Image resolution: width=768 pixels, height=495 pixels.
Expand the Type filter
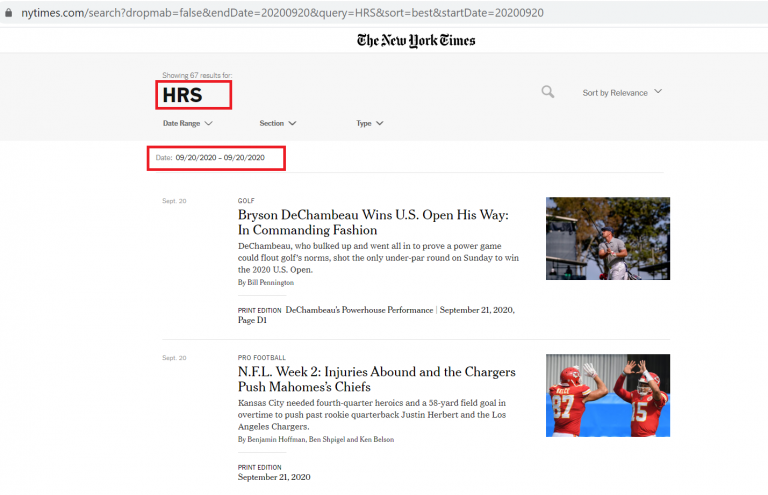tap(370, 123)
